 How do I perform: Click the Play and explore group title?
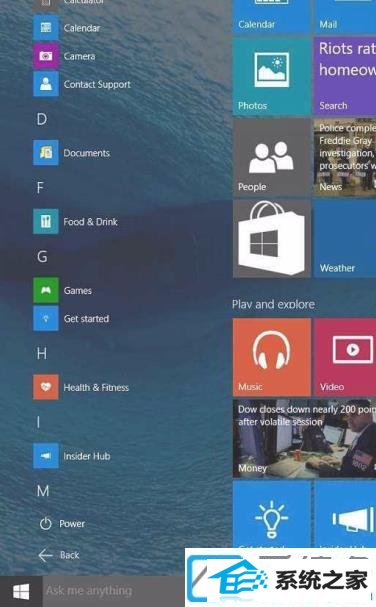[273, 304]
